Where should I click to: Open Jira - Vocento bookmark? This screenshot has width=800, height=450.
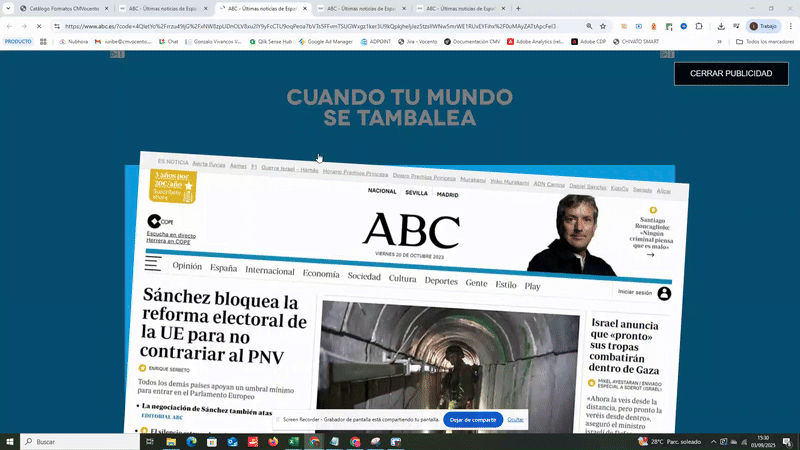tap(417, 41)
